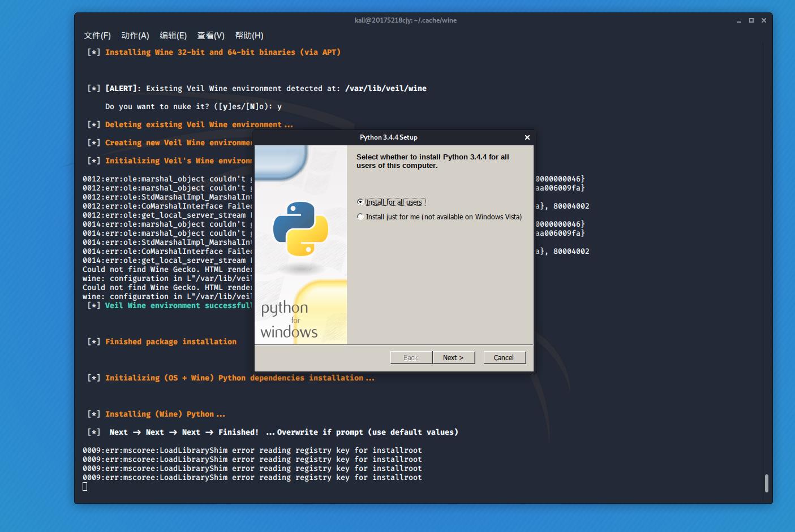Click the Python 3.4.4 Setup title bar

[388, 137]
